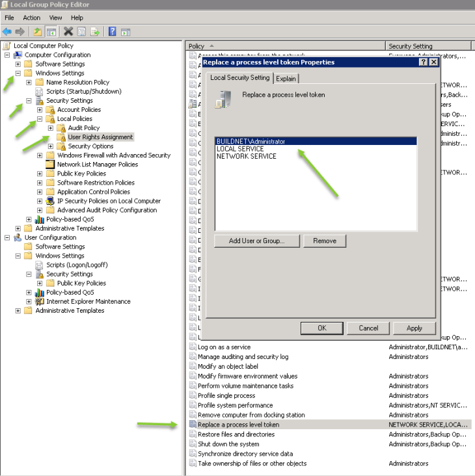Switch to the Explain tab
This screenshot has height=476, width=475.
(x=286, y=78)
